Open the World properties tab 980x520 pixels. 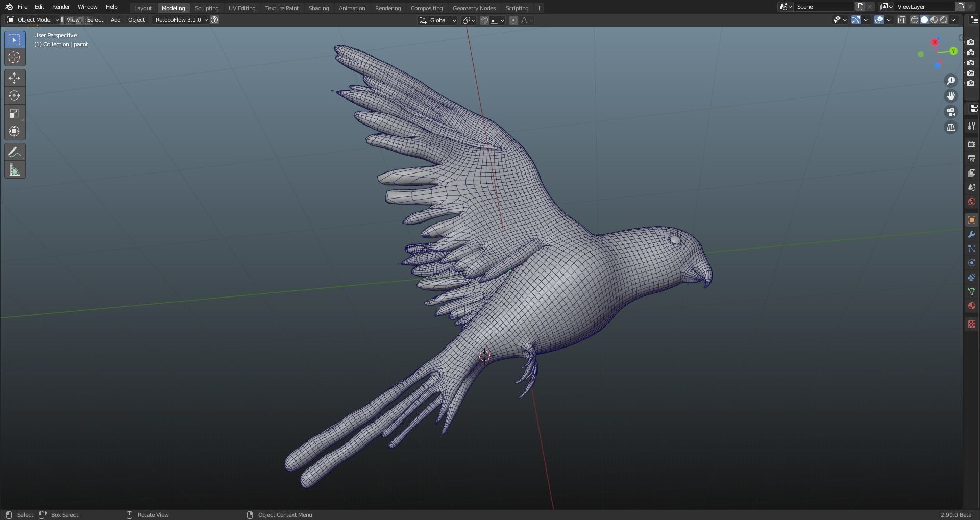click(x=972, y=202)
